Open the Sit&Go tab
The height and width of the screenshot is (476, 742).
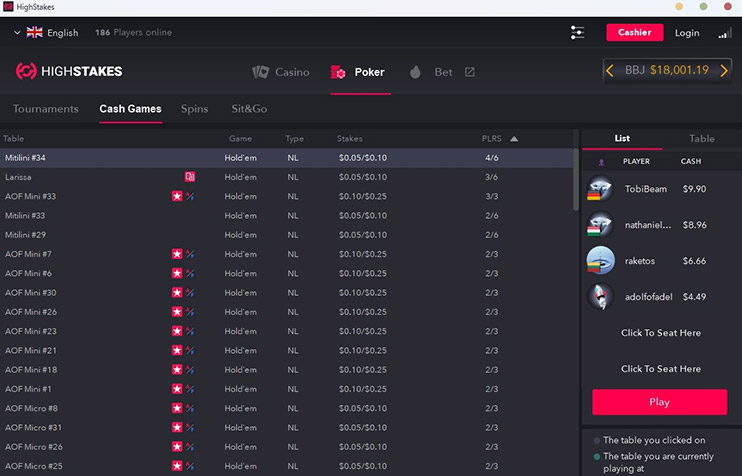click(x=249, y=109)
